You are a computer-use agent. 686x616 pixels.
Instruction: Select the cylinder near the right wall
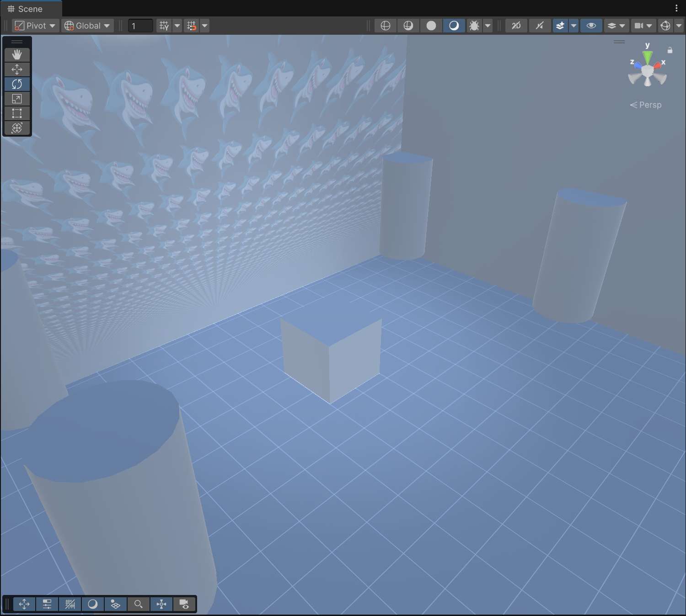[579, 256]
